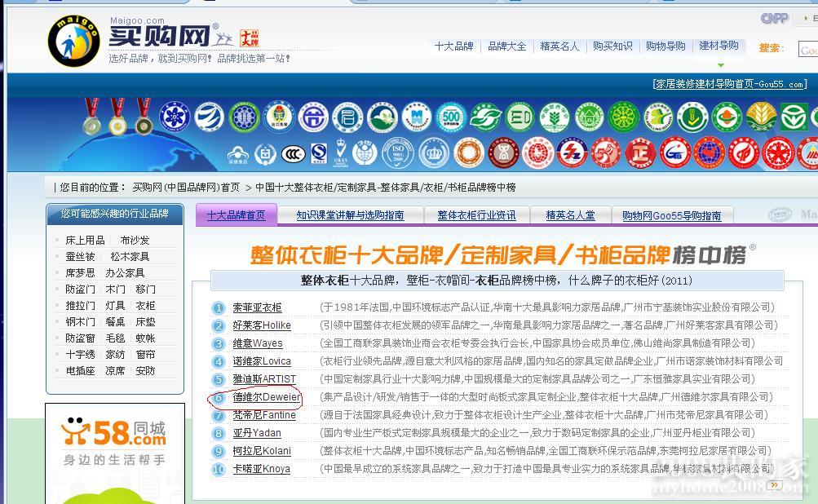The width and height of the screenshot is (818, 504).
Task: Click the search input field at top right
Action: tap(807, 50)
